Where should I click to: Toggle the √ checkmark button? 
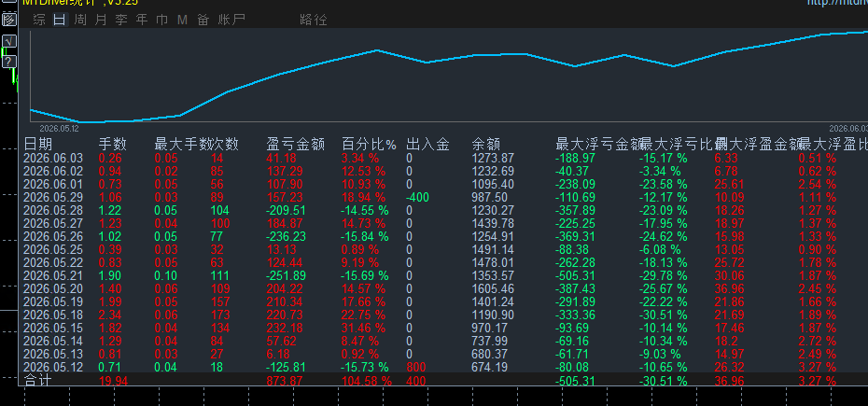8,42
